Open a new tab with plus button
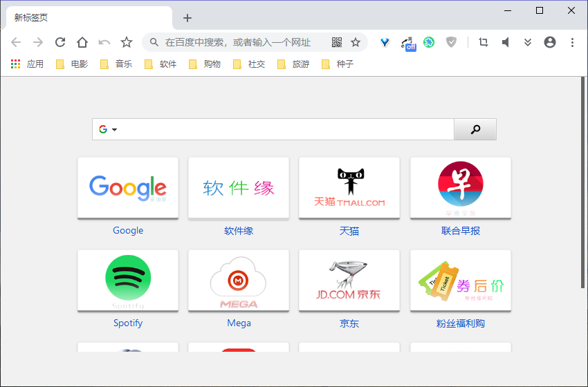This screenshot has width=588, height=387. point(187,17)
